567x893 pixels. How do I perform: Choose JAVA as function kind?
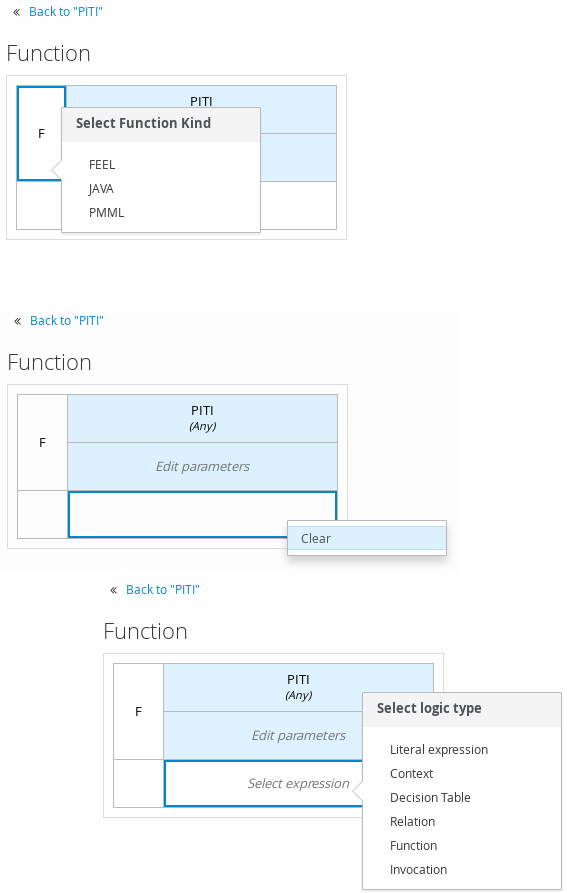point(101,189)
